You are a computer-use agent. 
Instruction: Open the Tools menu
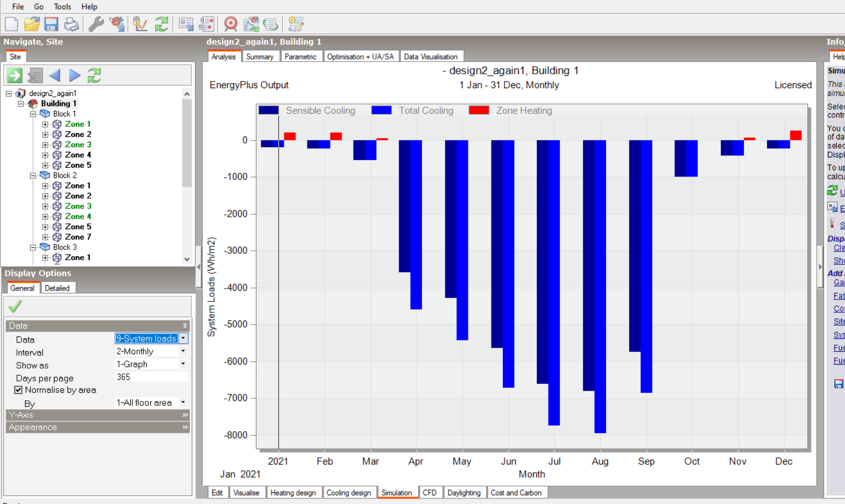(63, 7)
